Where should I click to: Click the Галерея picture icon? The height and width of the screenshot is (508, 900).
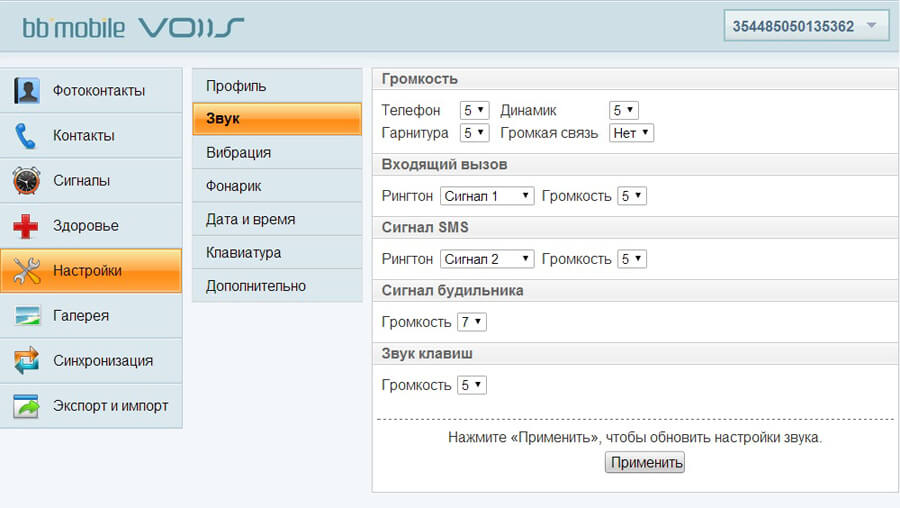(x=27, y=316)
